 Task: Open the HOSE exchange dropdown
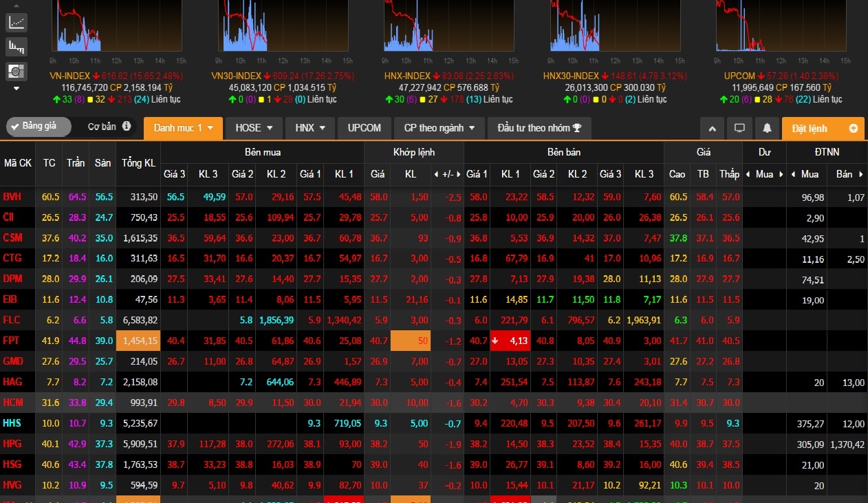[x=254, y=128]
